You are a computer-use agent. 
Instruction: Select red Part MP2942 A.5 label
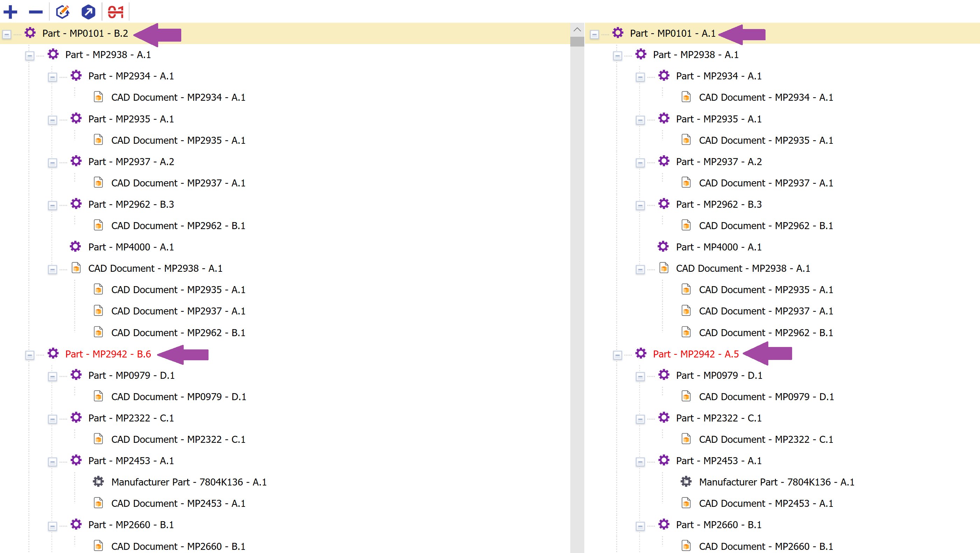pyautogui.click(x=696, y=354)
